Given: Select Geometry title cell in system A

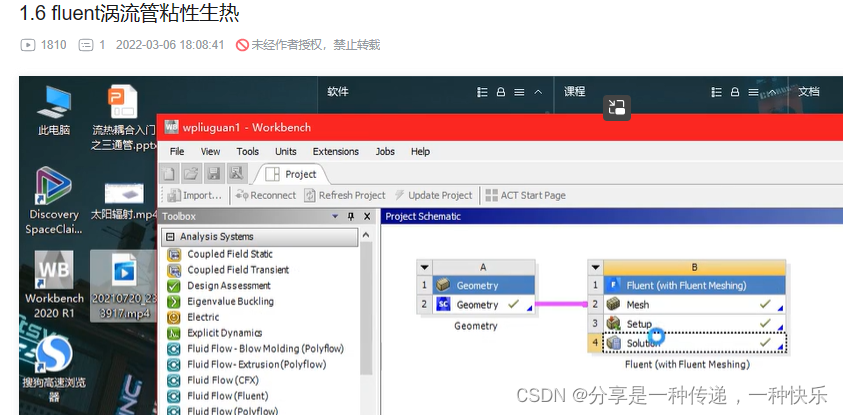Looking at the screenshot, I should 484,285.
